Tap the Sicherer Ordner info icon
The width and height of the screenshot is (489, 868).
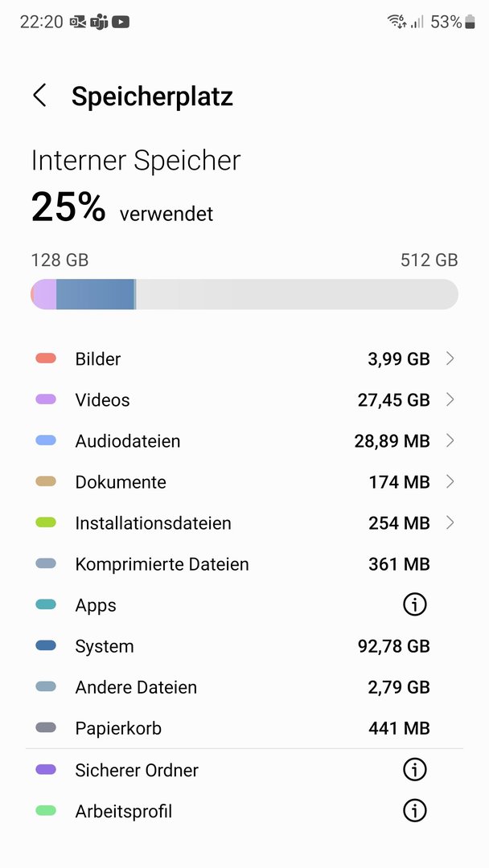coord(414,770)
